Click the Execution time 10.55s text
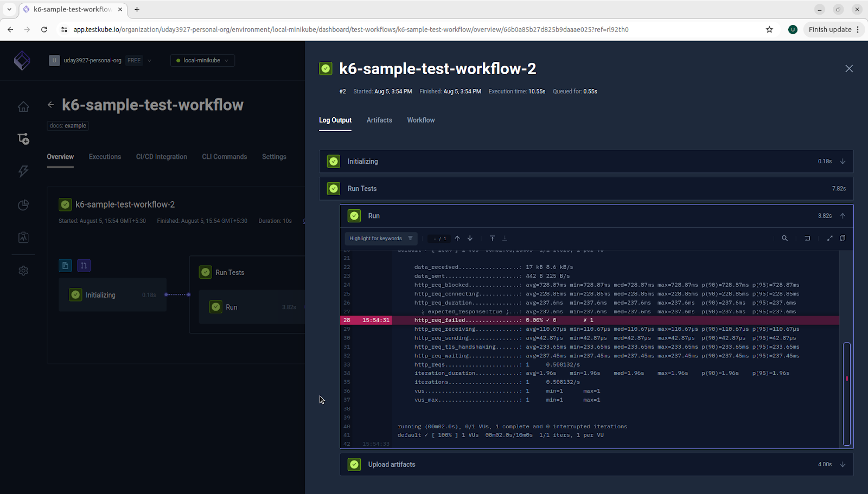The width and height of the screenshot is (868, 494). [516, 91]
